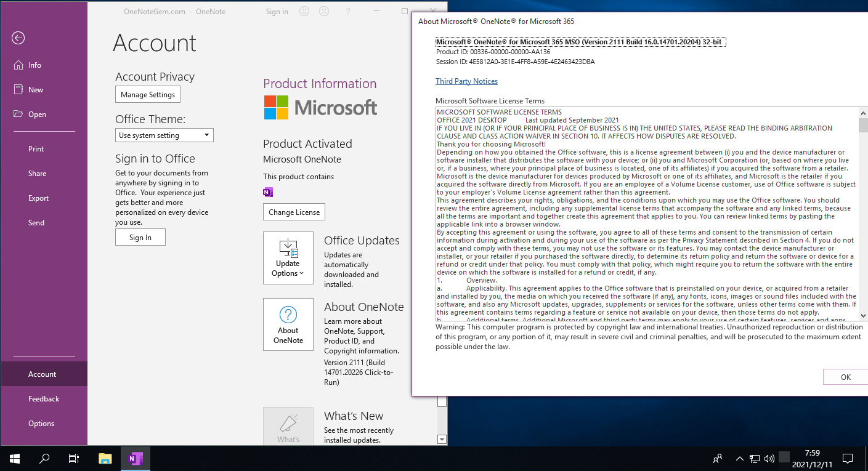
Task: Click the license terms scrollbar thumb
Action: pos(862,126)
